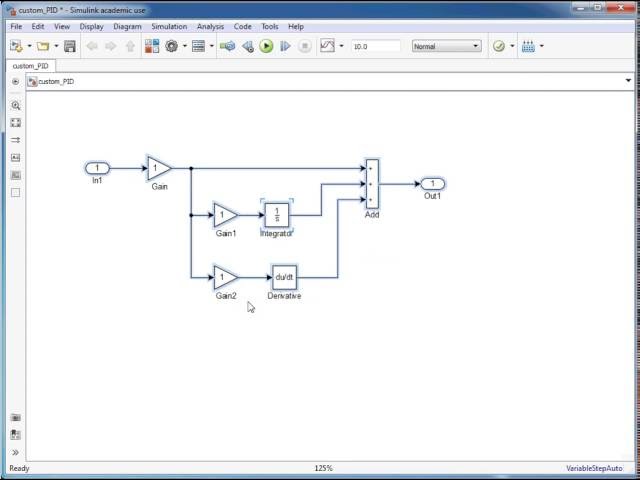Viewport: 640px width, 480px height.
Task: Open the Simulation menu
Action: [169, 27]
